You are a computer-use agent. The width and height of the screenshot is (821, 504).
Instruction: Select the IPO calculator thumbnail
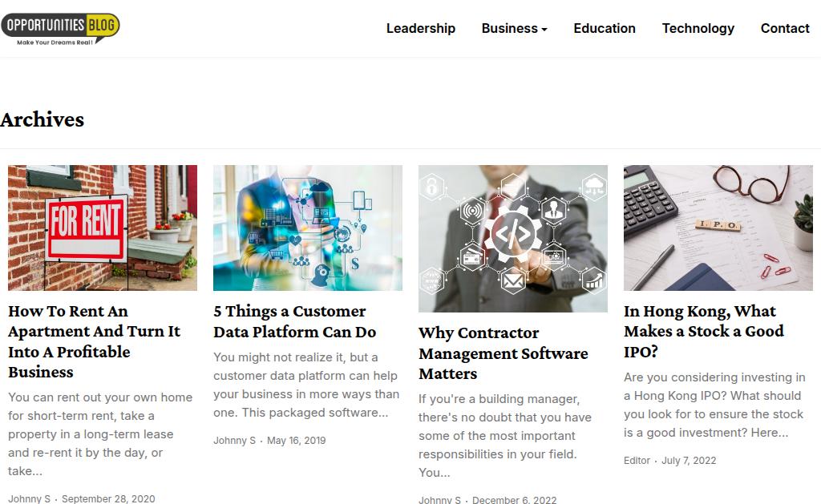click(718, 228)
